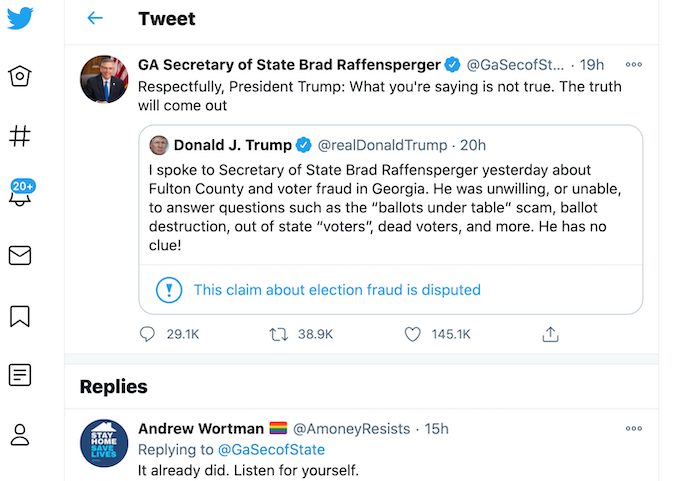
Task: Open the Messages envelope icon
Action: 19,256
